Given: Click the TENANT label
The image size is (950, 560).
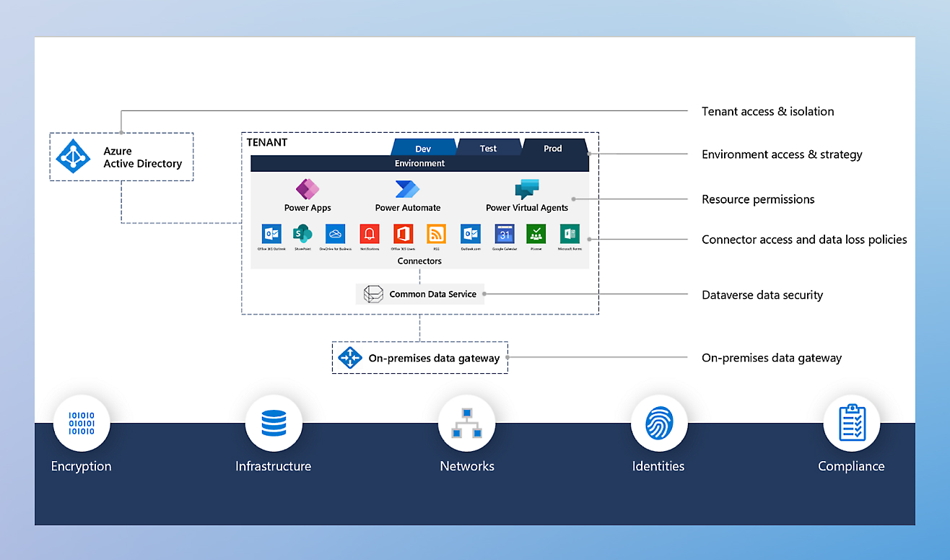Looking at the screenshot, I should [x=267, y=142].
